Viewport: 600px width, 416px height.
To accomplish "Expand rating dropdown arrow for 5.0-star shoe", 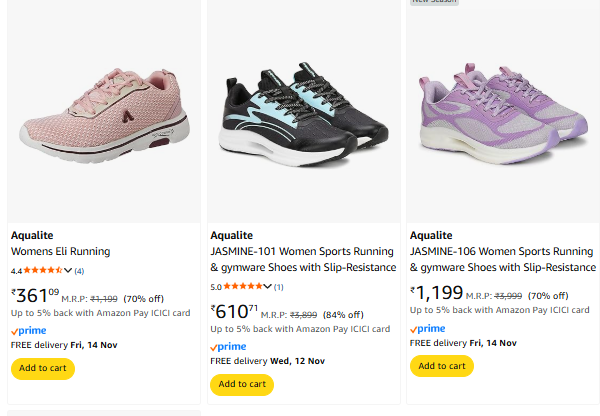I will (x=268, y=287).
